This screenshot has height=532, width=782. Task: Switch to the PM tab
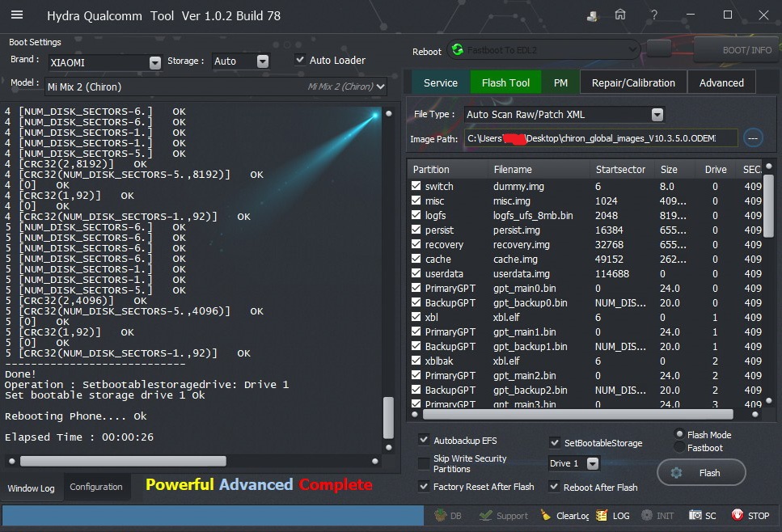560,82
